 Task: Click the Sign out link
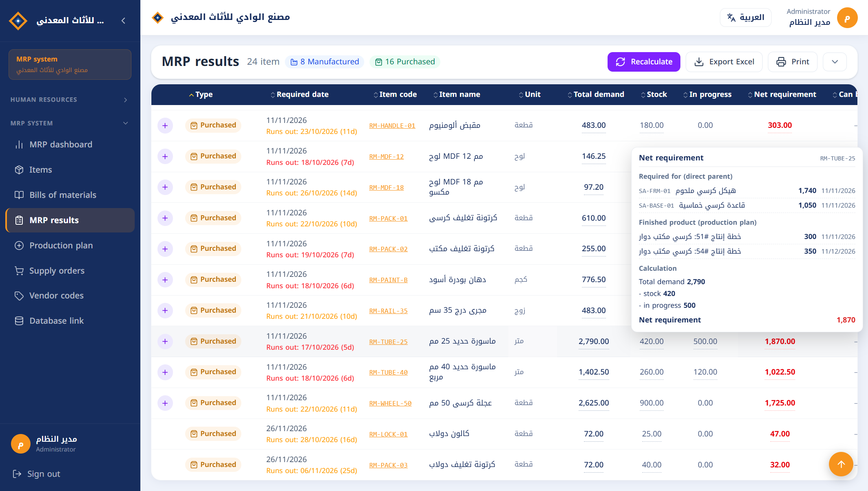click(x=37, y=474)
